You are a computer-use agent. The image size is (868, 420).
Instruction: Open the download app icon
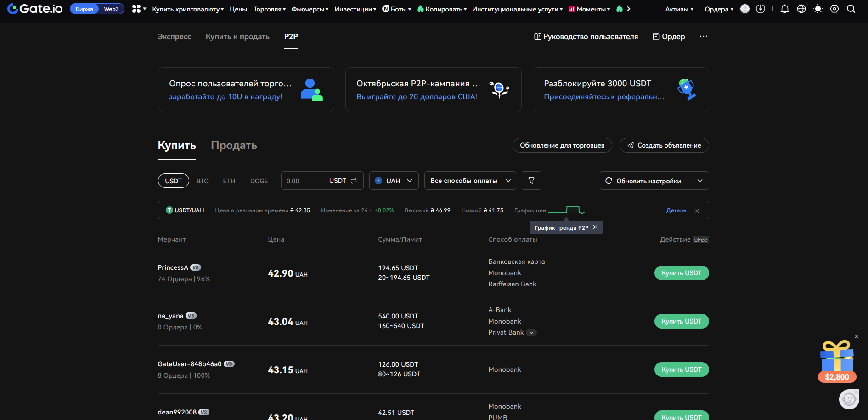pyautogui.click(x=761, y=9)
